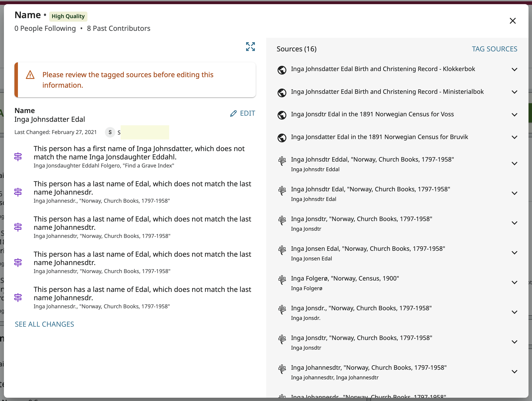Viewport: 532px width, 401px height.
Task: Click globe icon beside 1891 Voss census
Action: pos(282,115)
